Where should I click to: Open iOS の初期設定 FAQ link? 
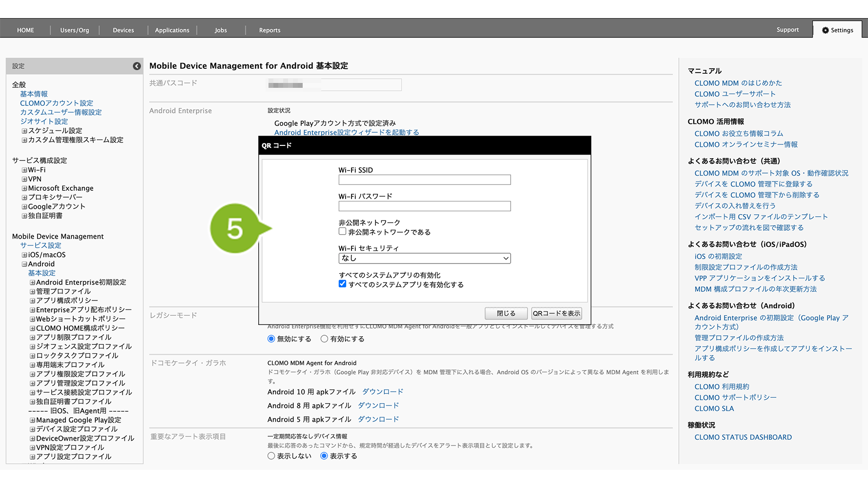pyautogui.click(x=718, y=257)
